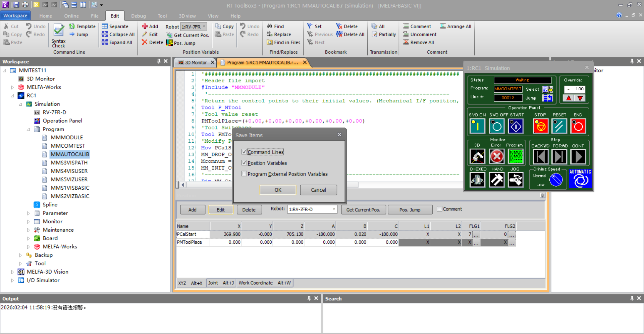Click the Template ribbon button
This screenshot has width=644, height=334.
click(82, 26)
